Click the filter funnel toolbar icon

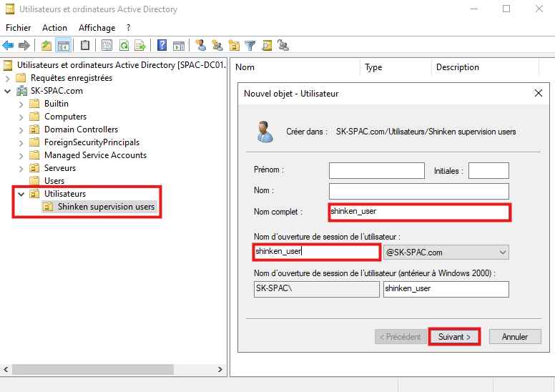[x=250, y=46]
